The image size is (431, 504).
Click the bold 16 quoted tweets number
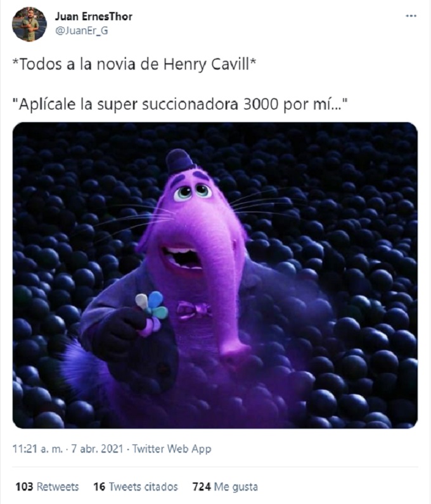coord(99,487)
